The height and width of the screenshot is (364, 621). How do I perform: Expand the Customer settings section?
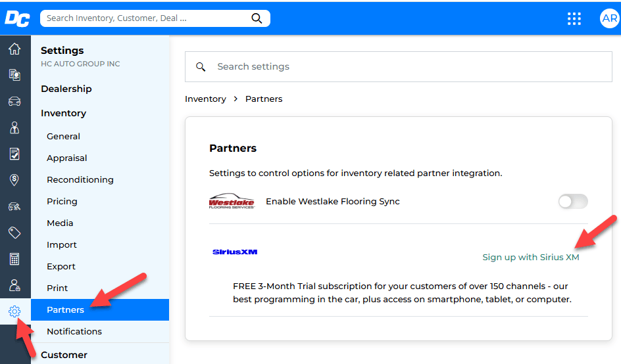pyautogui.click(x=64, y=355)
